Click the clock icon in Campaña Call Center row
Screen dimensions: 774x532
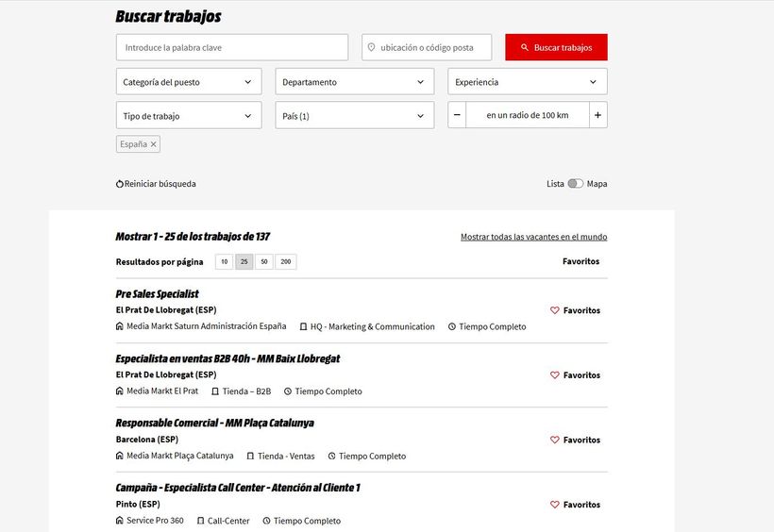(x=266, y=521)
